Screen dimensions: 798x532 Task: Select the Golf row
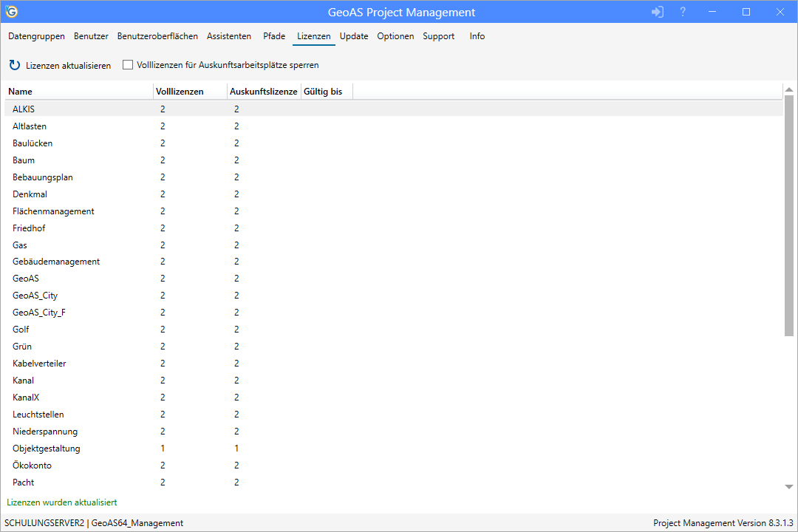[x=394, y=330]
